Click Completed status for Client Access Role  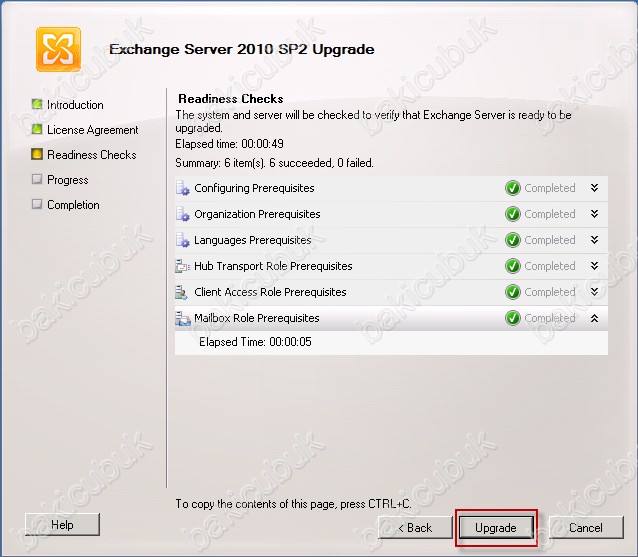pos(550,293)
